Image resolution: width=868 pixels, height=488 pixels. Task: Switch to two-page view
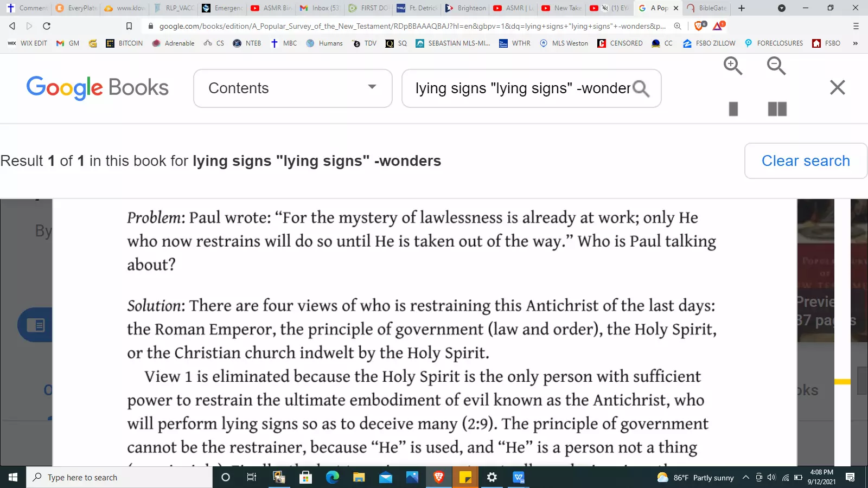[777, 109]
